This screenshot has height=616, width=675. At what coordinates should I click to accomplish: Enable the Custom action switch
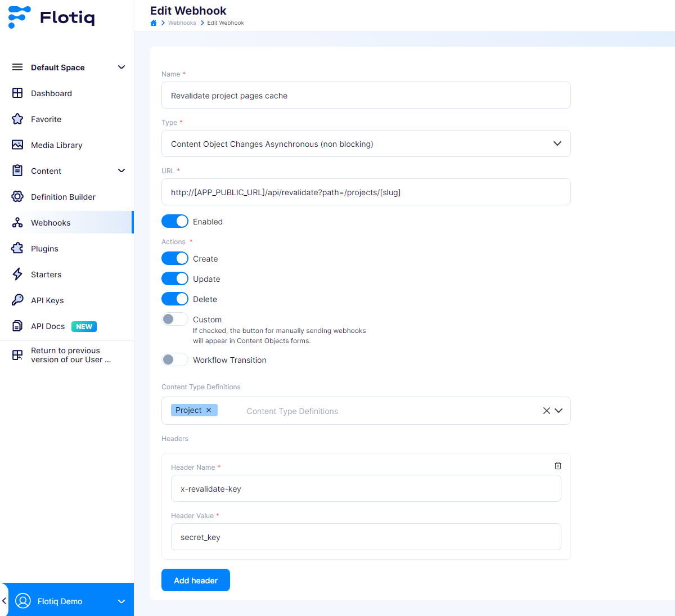pos(175,319)
